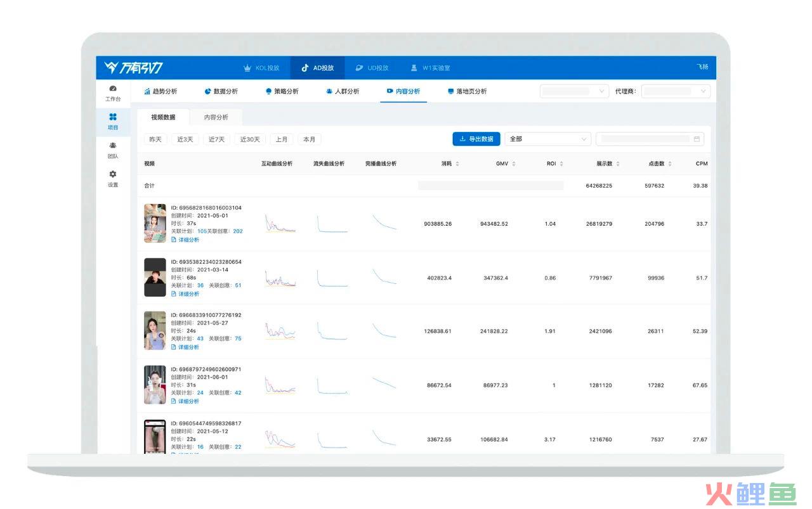This screenshot has width=812, height=509.
Task: Click thumbnail of video 6956828168016003104
Action: tap(155, 223)
